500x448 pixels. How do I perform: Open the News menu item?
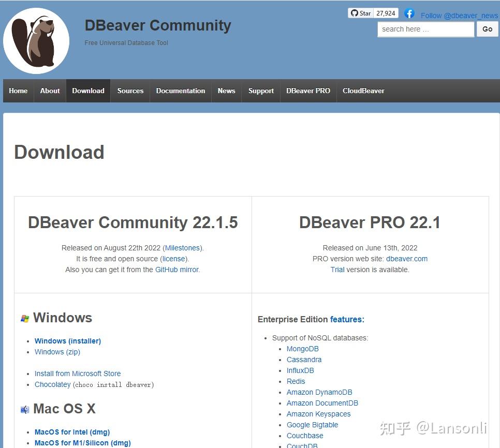(226, 91)
